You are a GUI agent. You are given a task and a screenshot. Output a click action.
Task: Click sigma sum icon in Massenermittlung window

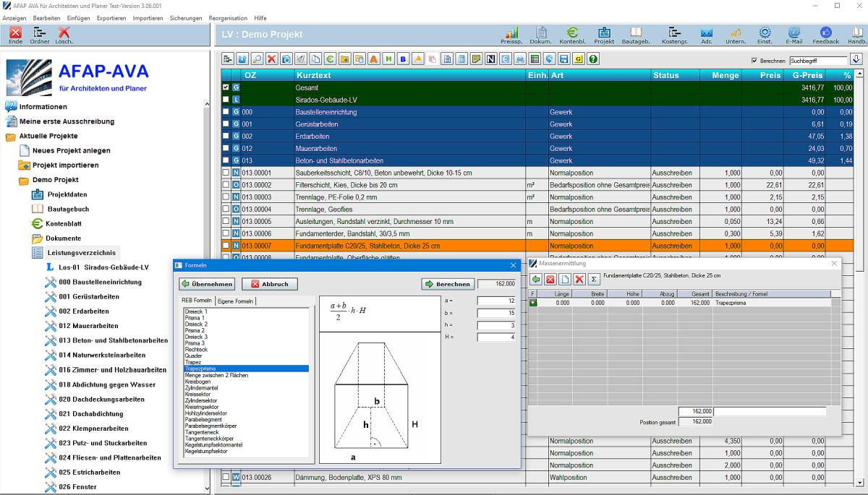tap(594, 279)
